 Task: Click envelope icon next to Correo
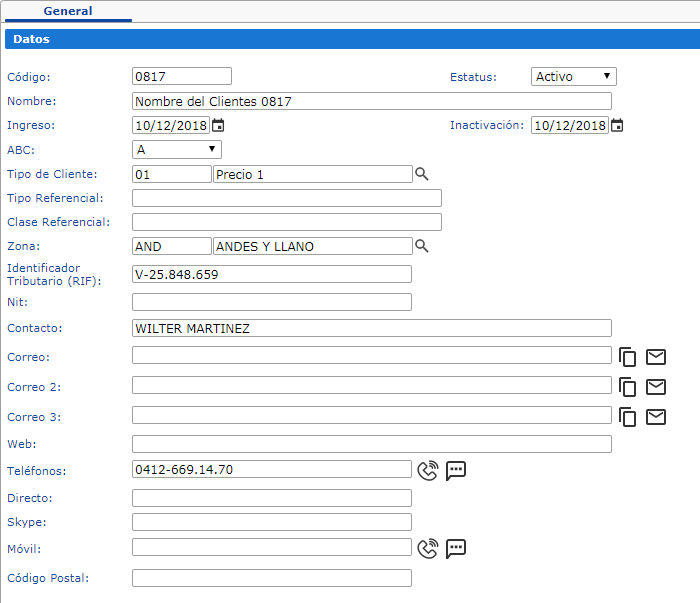pos(656,358)
